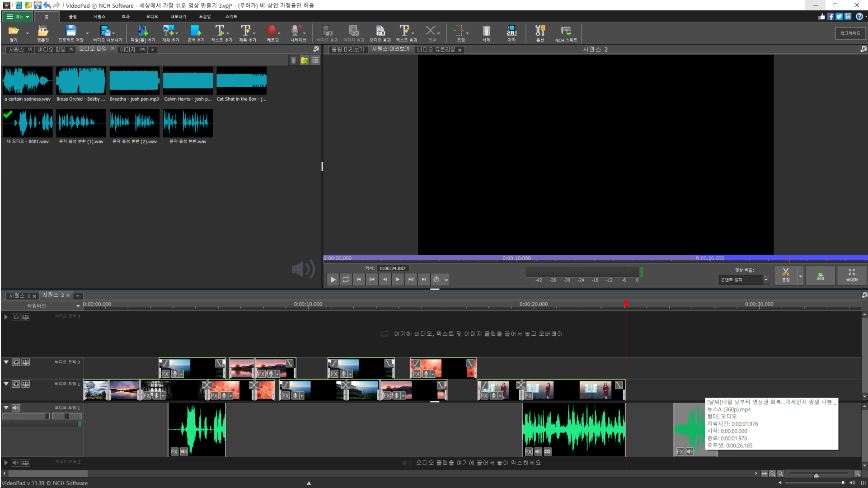Viewport: 868px width, 488px height.
Task: Click the 360 video button
Action: (820, 276)
